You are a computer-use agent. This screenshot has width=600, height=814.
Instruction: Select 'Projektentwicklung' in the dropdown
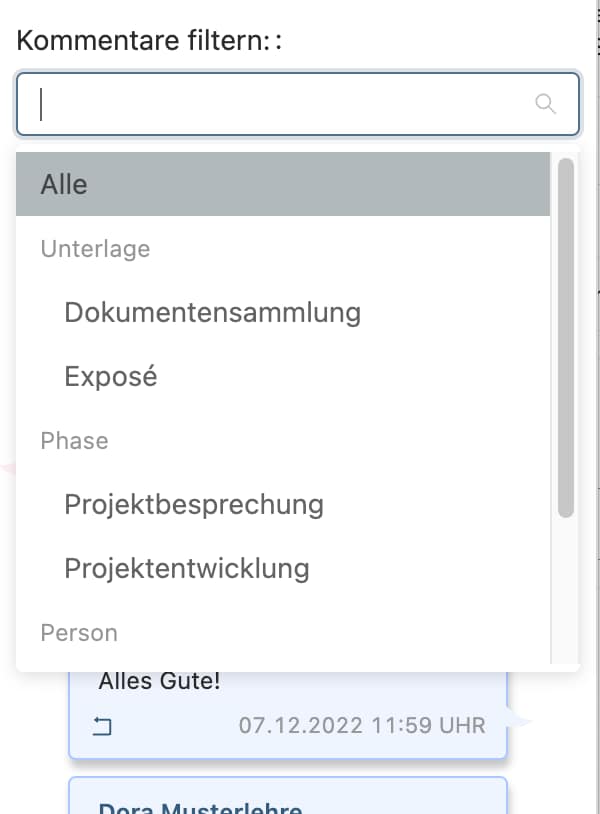coord(187,568)
